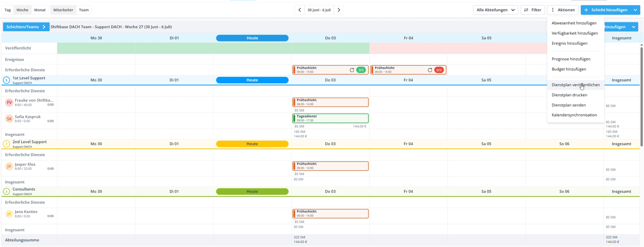Switch to the Woche view

click(x=22, y=10)
